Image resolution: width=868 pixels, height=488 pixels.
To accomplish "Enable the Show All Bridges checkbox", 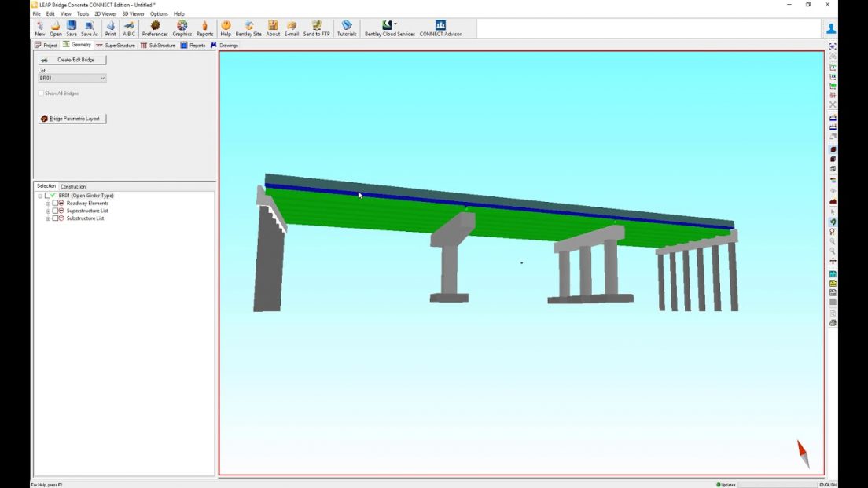I will tap(41, 93).
